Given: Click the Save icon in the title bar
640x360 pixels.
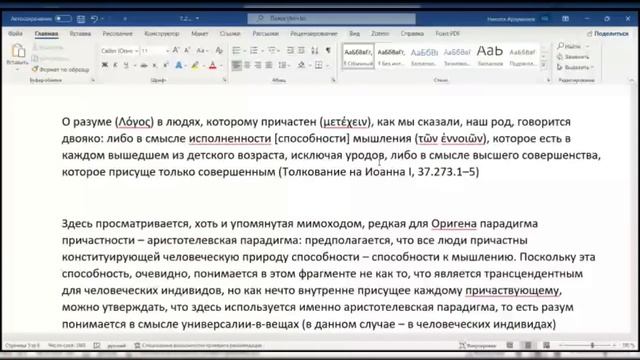Looking at the screenshot, I should click(x=81, y=19).
